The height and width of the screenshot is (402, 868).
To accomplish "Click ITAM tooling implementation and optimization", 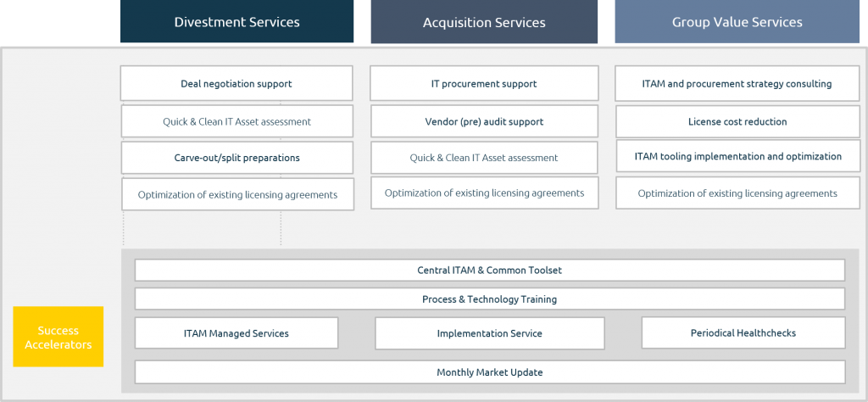I will (x=738, y=156).
